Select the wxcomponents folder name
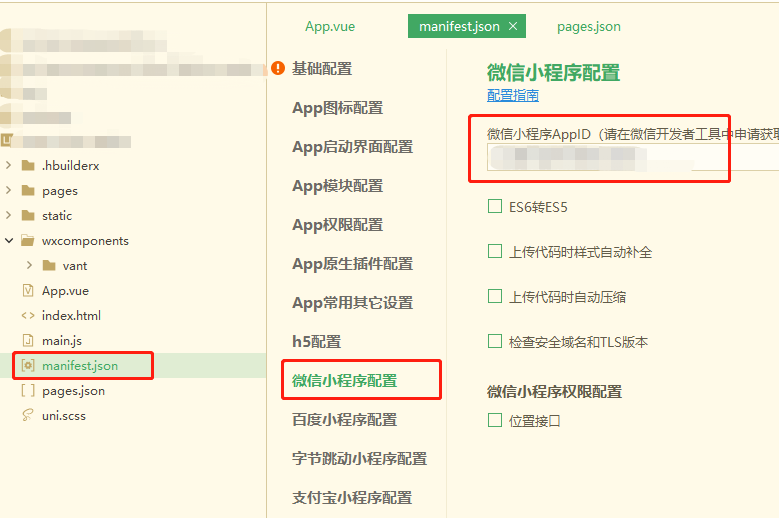 click(x=85, y=241)
